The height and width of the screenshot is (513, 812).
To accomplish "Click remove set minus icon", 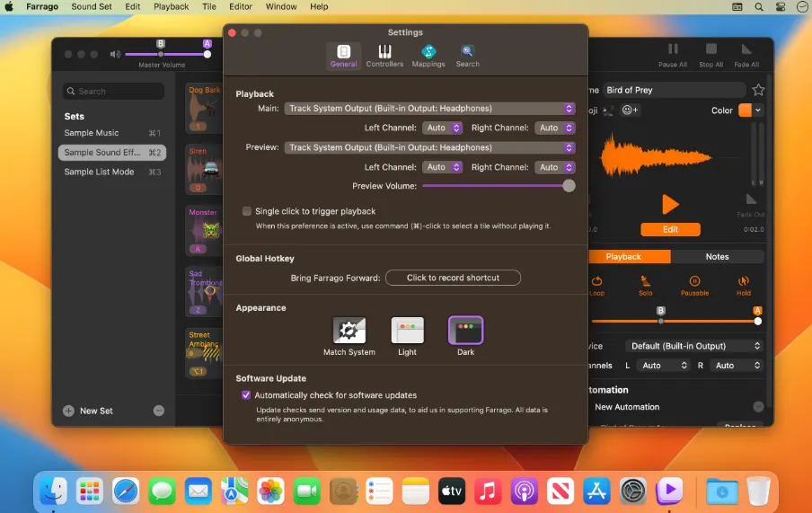I will coord(159,411).
